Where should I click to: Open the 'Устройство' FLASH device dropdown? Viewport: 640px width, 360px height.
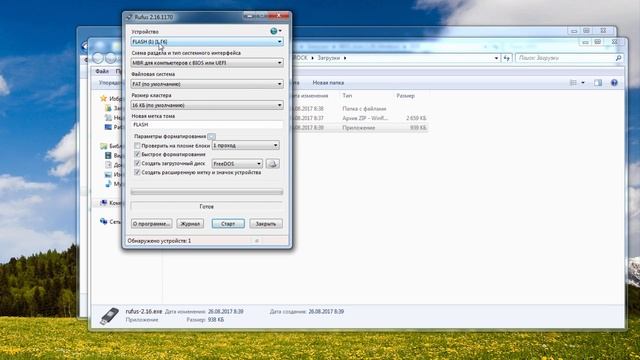[207, 42]
